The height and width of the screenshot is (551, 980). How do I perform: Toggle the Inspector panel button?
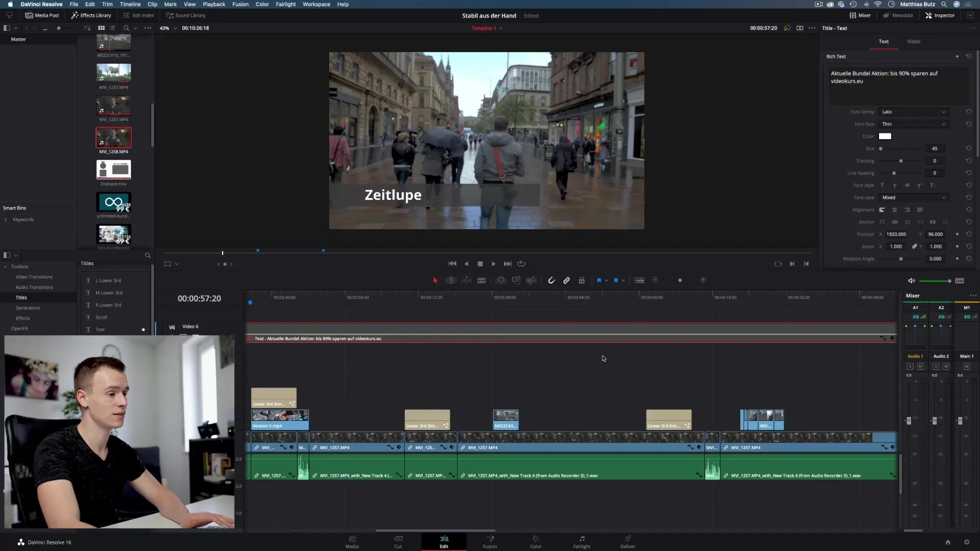[x=940, y=15]
